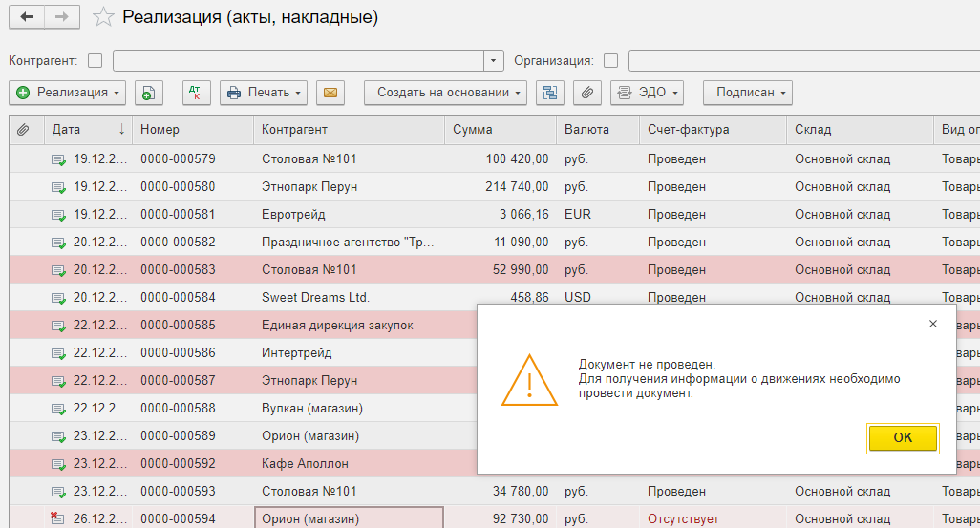The width and height of the screenshot is (980, 528).
Task: Enable the Организация filter checkbox
Action: [611, 60]
